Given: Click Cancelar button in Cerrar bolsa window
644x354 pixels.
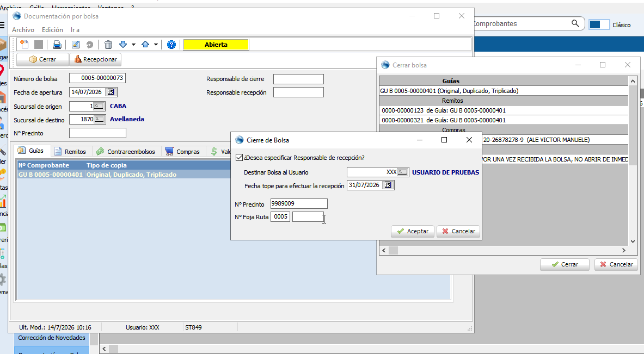Looking at the screenshot, I should pos(616,264).
